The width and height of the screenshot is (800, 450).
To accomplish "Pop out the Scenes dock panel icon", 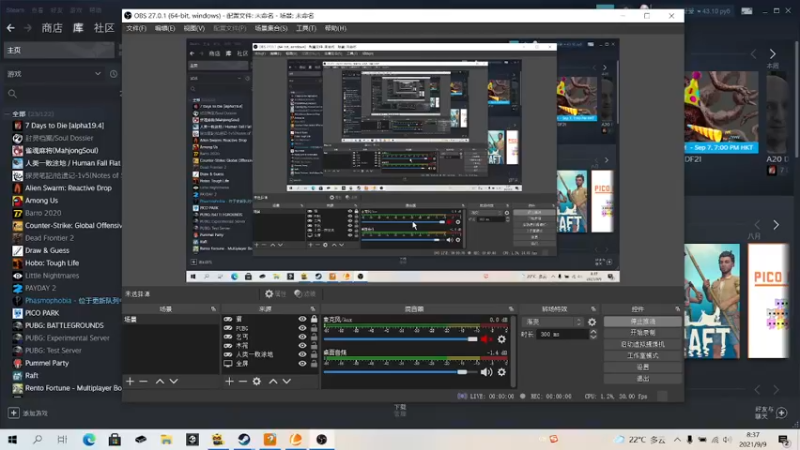I will click(x=213, y=309).
